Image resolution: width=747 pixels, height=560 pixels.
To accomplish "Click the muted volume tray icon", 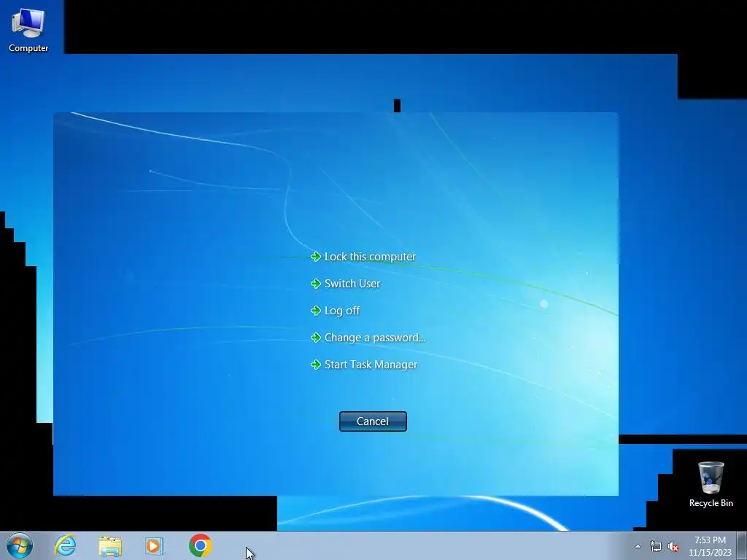I will click(x=673, y=546).
